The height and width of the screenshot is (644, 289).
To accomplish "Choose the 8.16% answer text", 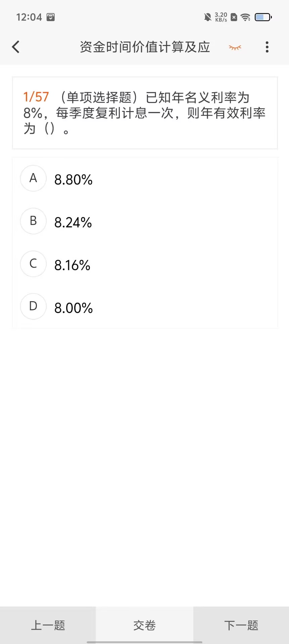I will pyautogui.click(x=73, y=265).
